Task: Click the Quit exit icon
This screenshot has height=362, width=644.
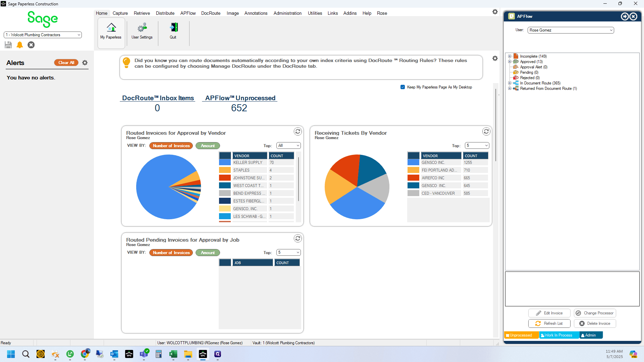Action: click(x=174, y=27)
